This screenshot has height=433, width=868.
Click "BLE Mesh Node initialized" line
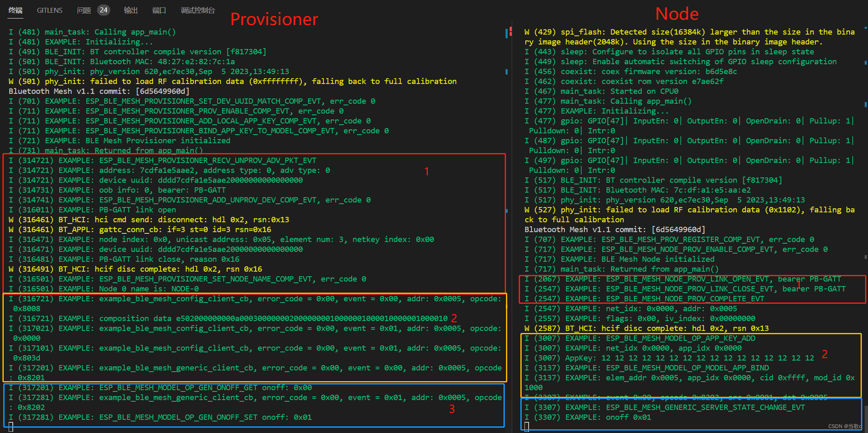click(x=620, y=259)
